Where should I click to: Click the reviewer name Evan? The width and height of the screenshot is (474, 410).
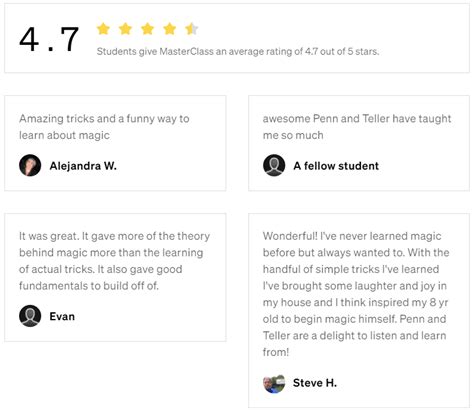[x=62, y=316]
